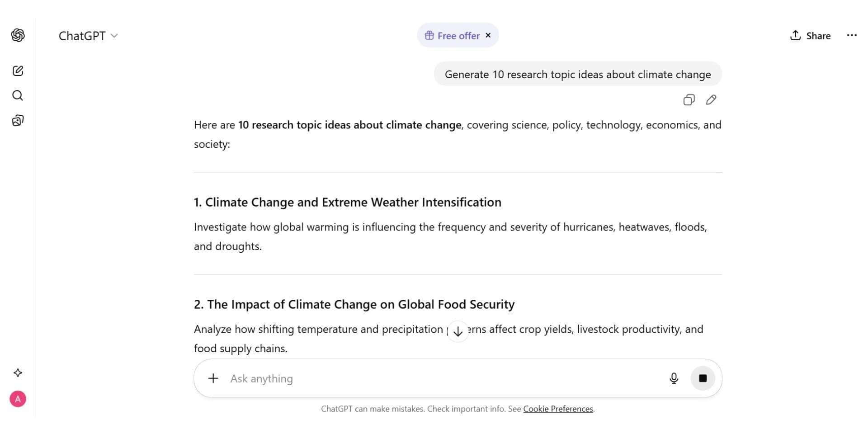Click the ChatGPT logo icon in sidebar
Viewport: 868px width, 434px height.
[x=18, y=35]
